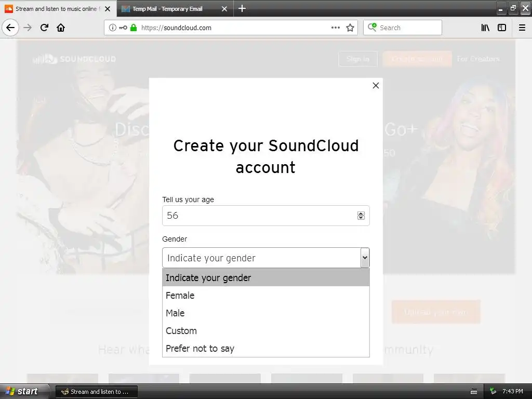
Task: Open the Library bookmarks icon
Action: point(485,28)
